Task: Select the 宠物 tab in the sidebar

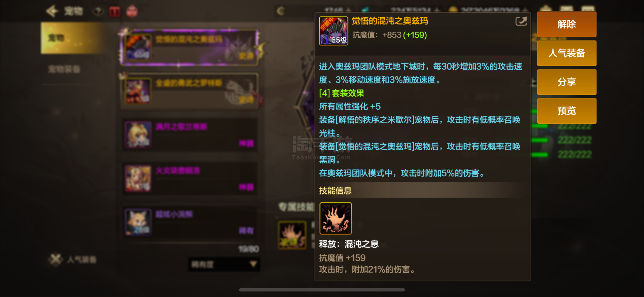Action: [73, 38]
